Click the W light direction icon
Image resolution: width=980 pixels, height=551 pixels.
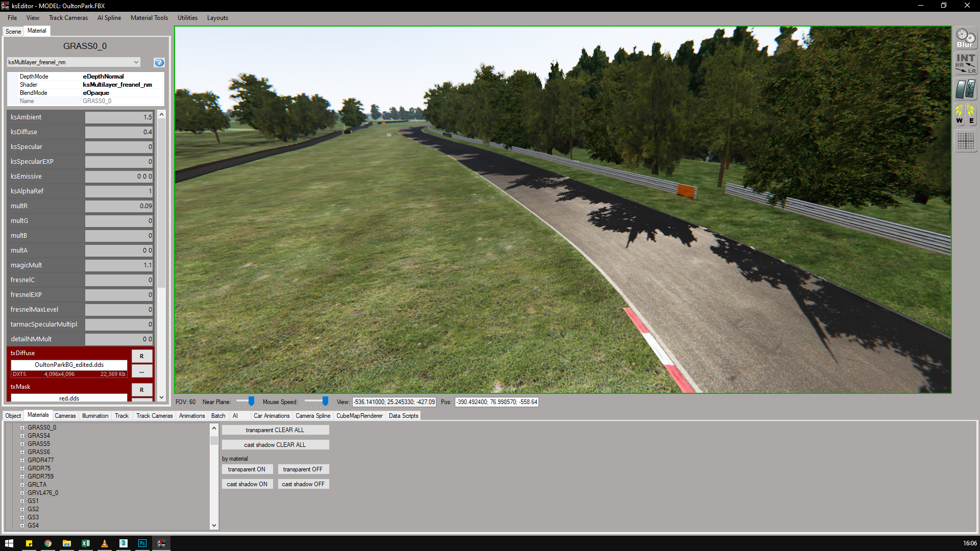point(960,114)
